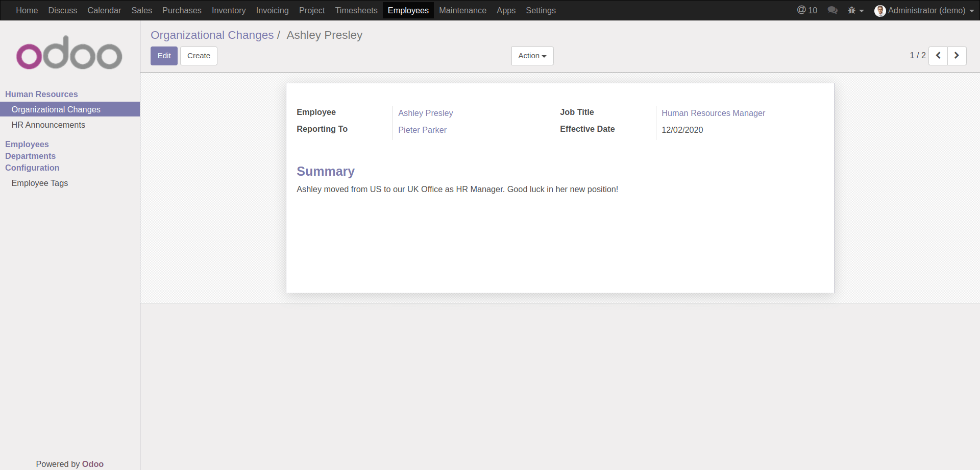Open the debug bug icon menu
Viewport: 980px width, 470px height.
(x=855, y=10)
